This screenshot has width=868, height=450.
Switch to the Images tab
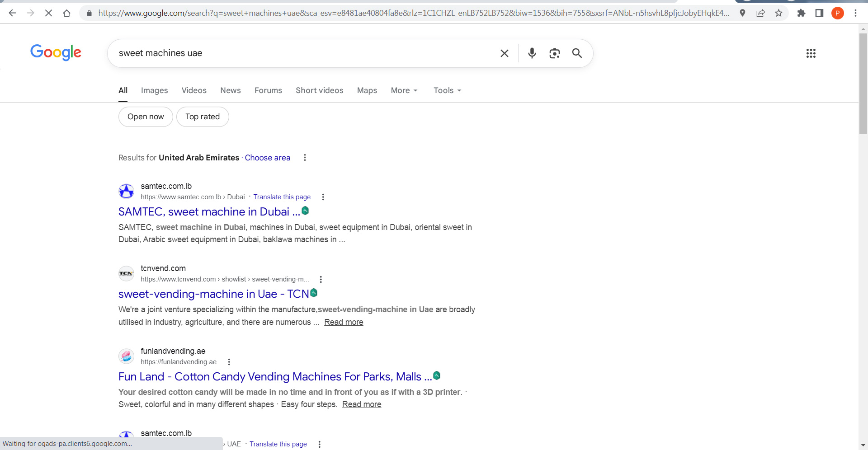click(154, 90)
